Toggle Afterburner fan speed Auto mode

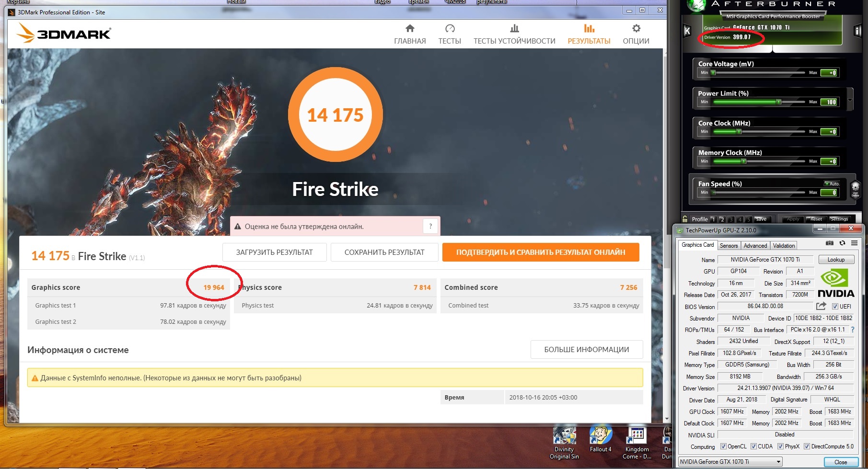[832, 183]
